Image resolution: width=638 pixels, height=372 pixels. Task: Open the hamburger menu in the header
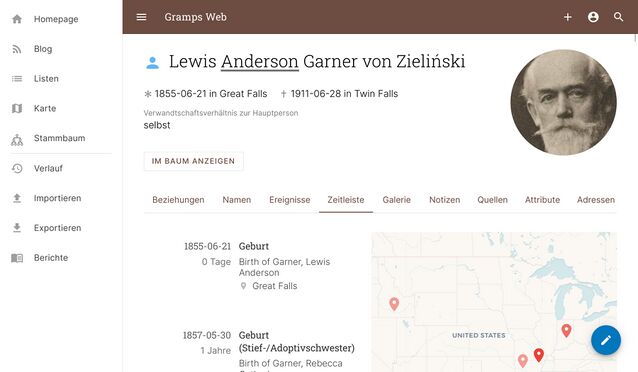[x=141, y=17]
